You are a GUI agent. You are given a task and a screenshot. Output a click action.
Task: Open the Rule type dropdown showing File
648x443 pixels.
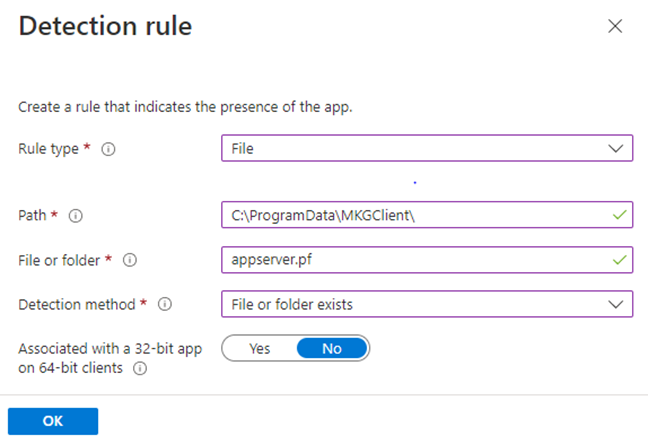426,149
